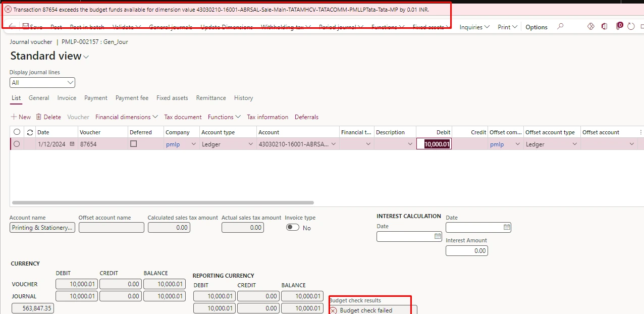Open the Company pmlp dropdown
This screenshot has width=644, height=314.
(193, 144)
